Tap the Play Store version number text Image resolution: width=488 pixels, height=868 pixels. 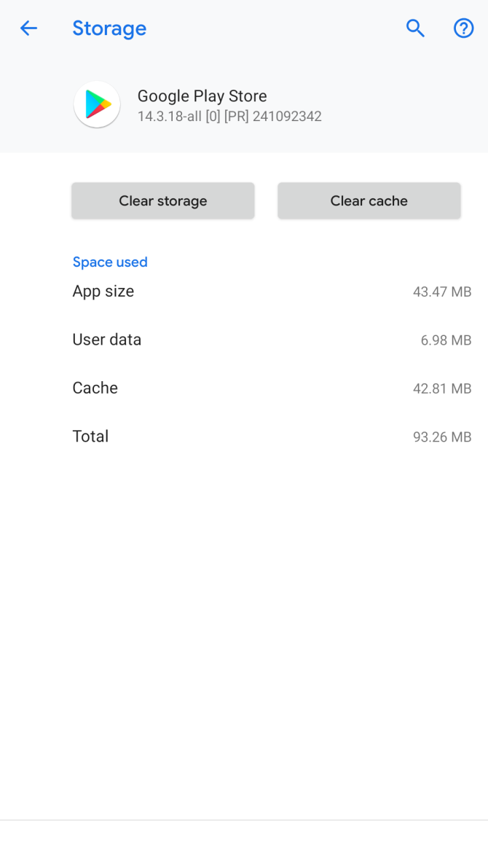(230, 116)
